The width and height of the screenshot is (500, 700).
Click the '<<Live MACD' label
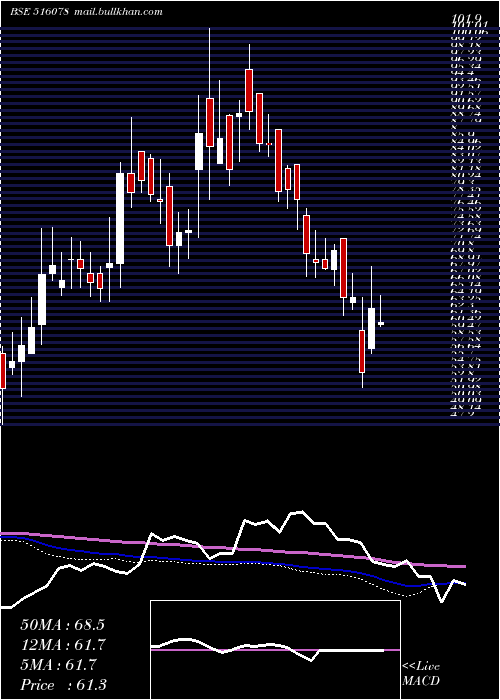[421, 674]
